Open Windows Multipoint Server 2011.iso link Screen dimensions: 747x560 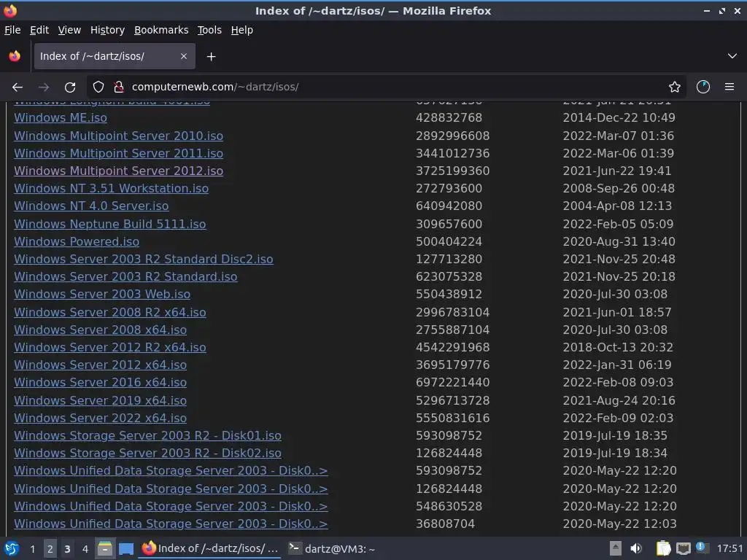tap(119, 153)
